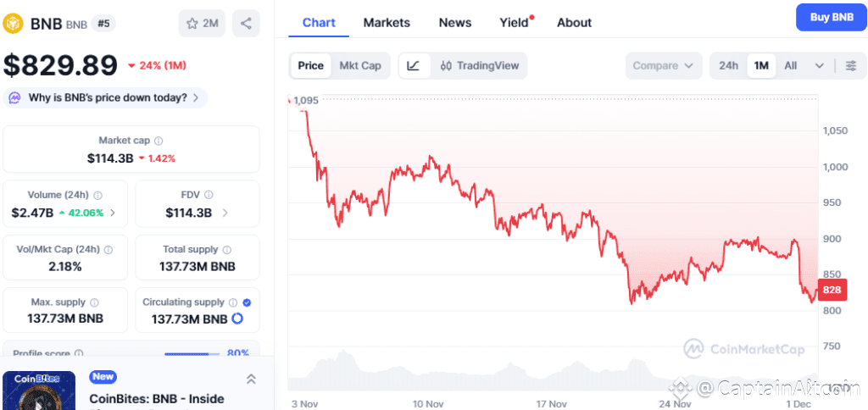Open the Markets tab
The height and width of the screenshot is (410, 868).
387,23
